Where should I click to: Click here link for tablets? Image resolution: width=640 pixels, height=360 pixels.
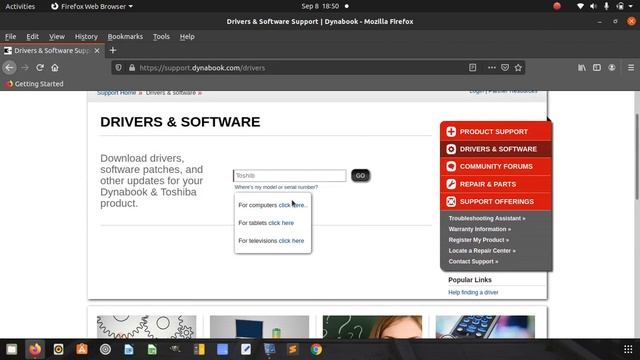coord(281,223)
